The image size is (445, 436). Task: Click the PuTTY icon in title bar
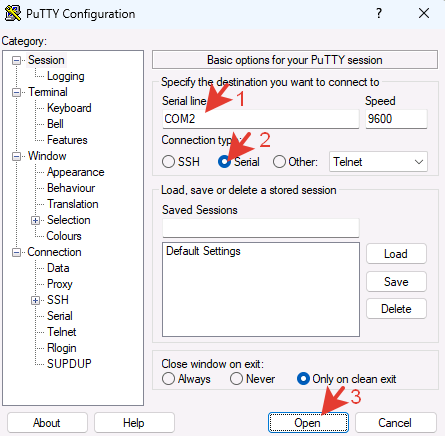tap(13, 13)
